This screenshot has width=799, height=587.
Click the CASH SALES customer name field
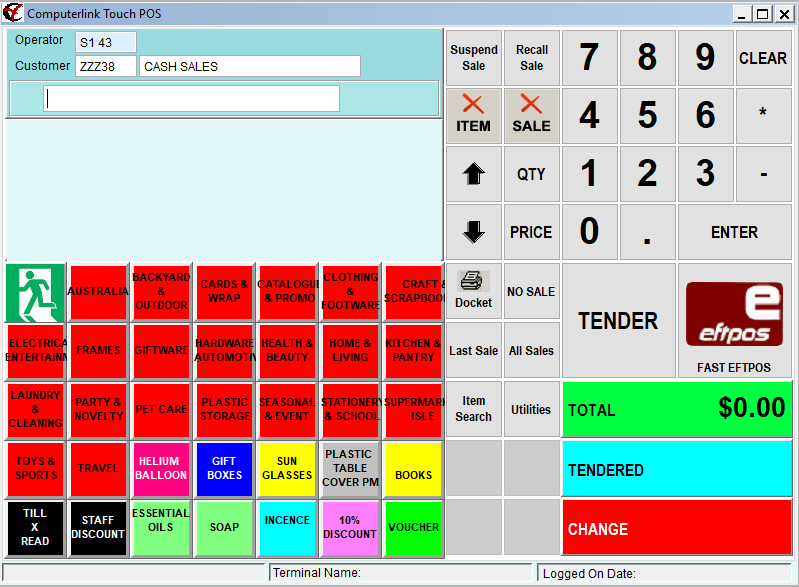click(x=250, y=67)
